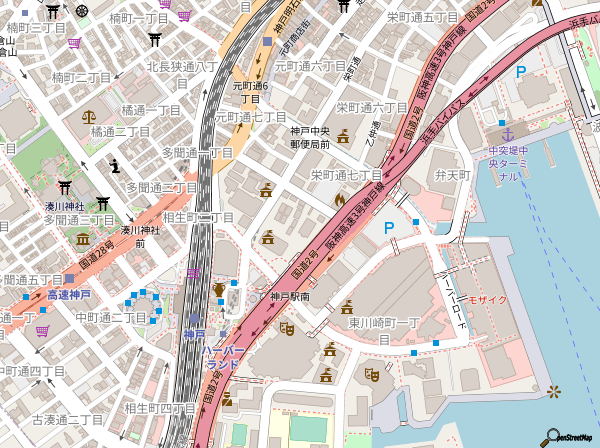Click the theatre masks icon near Harborland
This screenshot has height=448, width=600.
286,328
